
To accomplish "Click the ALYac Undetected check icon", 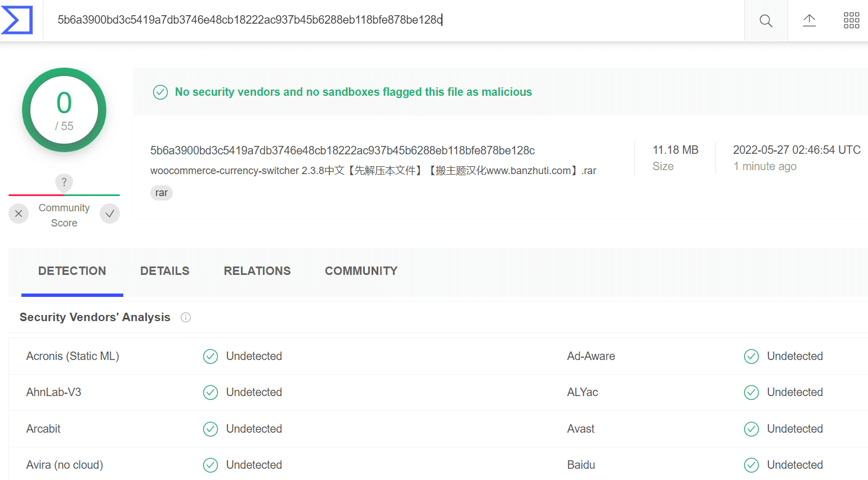I will (x=751, y=393).
